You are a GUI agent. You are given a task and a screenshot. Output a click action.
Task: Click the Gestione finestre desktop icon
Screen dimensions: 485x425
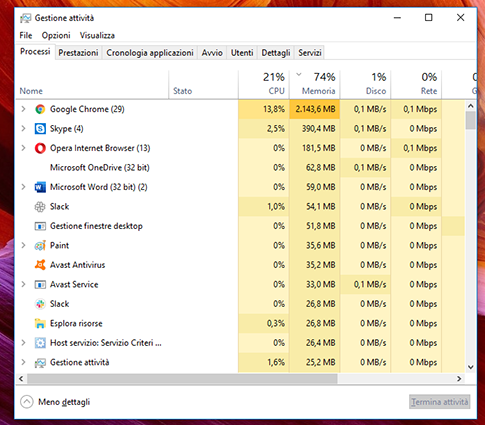[40, 226]
